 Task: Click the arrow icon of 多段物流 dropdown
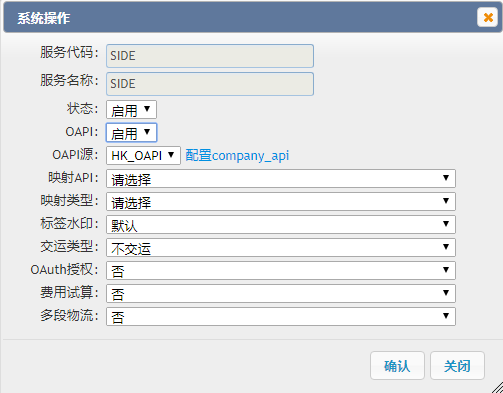[446, 316]
